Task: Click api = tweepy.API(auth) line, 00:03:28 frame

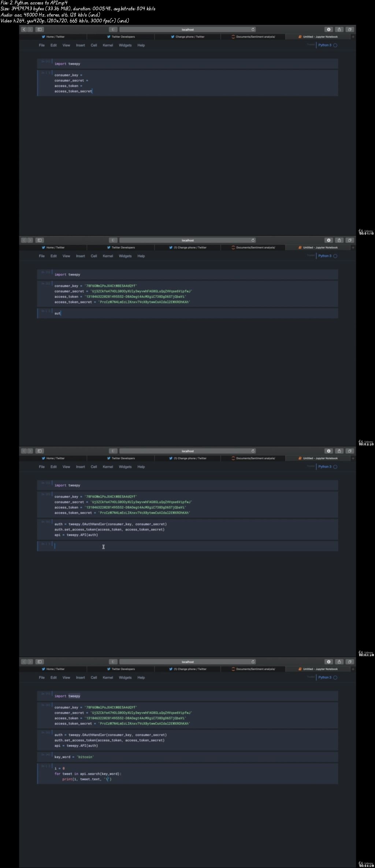Action: [76, 535]
